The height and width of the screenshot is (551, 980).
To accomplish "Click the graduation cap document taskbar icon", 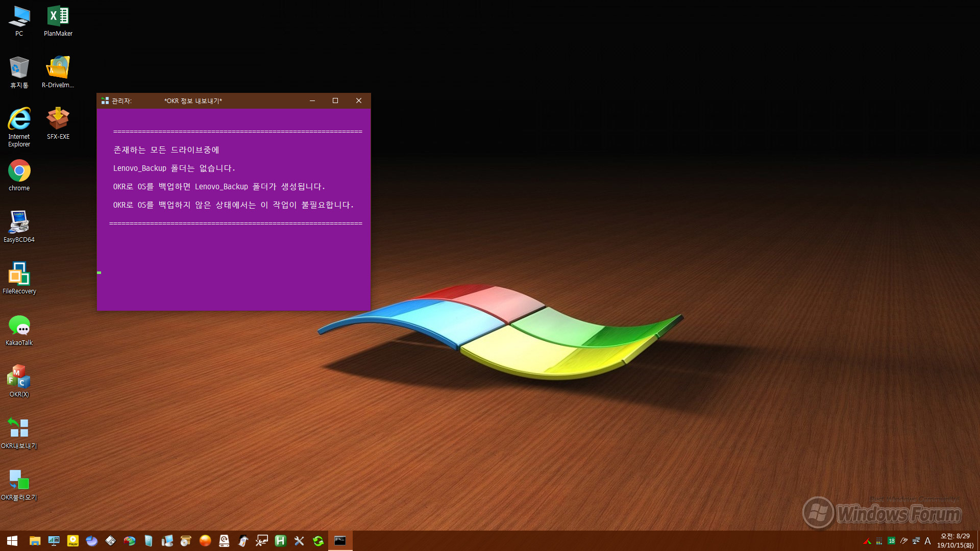I will [243, 541].
